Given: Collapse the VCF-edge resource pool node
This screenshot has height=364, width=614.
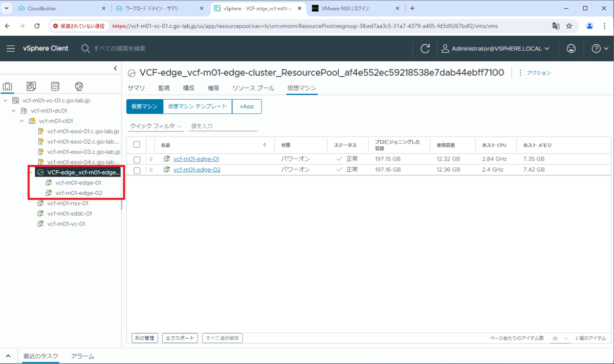Looking at the screenshot, I should point(30,172).
